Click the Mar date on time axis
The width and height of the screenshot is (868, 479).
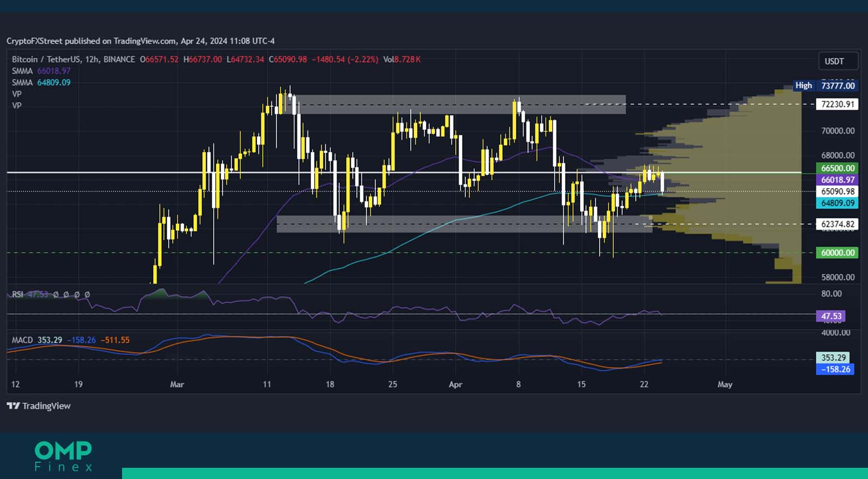(177, 384)
